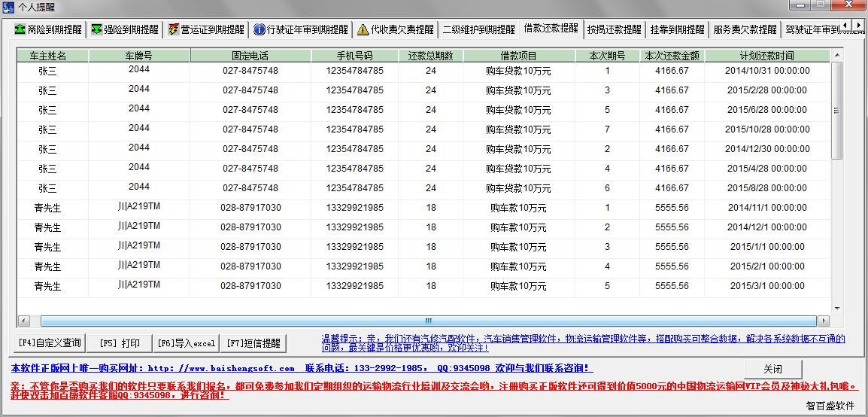Click 购车贷款10万元 in the 2015/8/28 row

(x=519, y=188)
